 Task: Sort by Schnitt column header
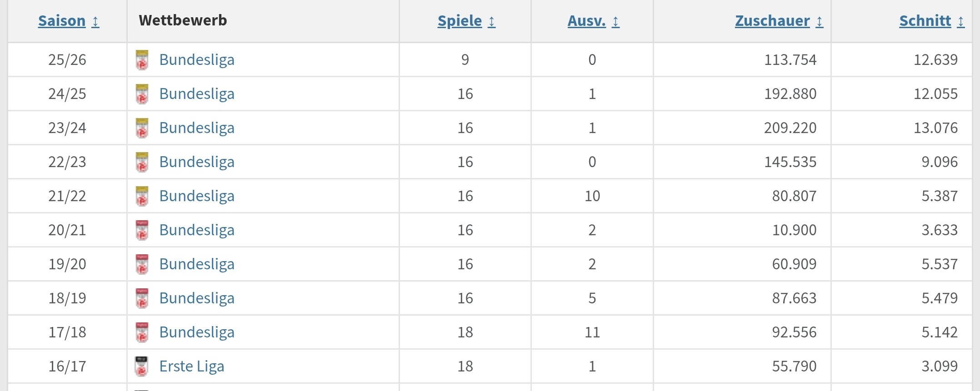click(x=925, y=21)
